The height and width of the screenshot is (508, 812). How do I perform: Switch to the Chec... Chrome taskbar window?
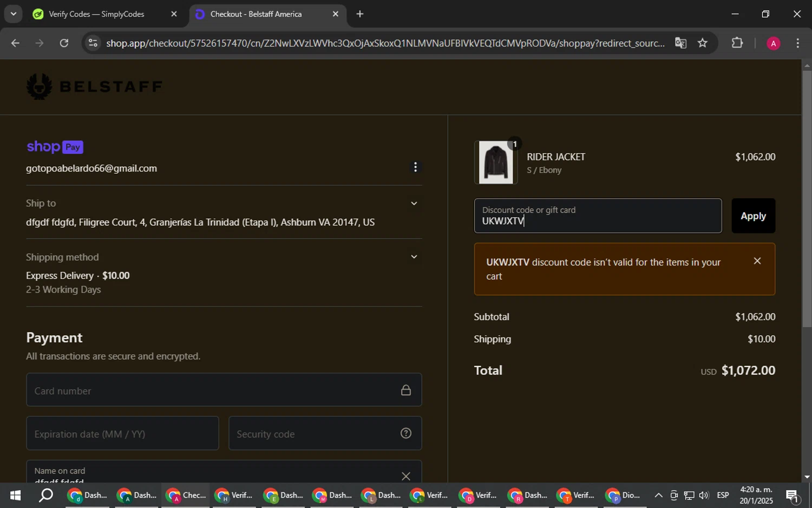186,495
